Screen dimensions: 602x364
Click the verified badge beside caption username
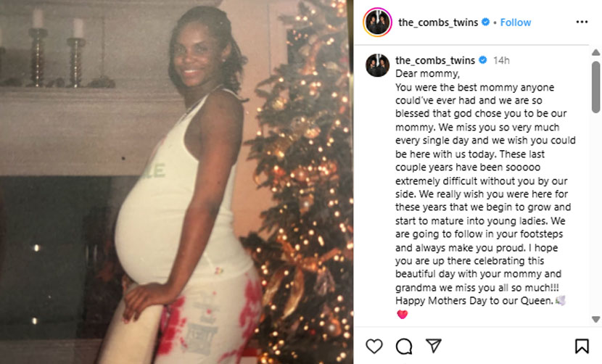tap(483, 60)
